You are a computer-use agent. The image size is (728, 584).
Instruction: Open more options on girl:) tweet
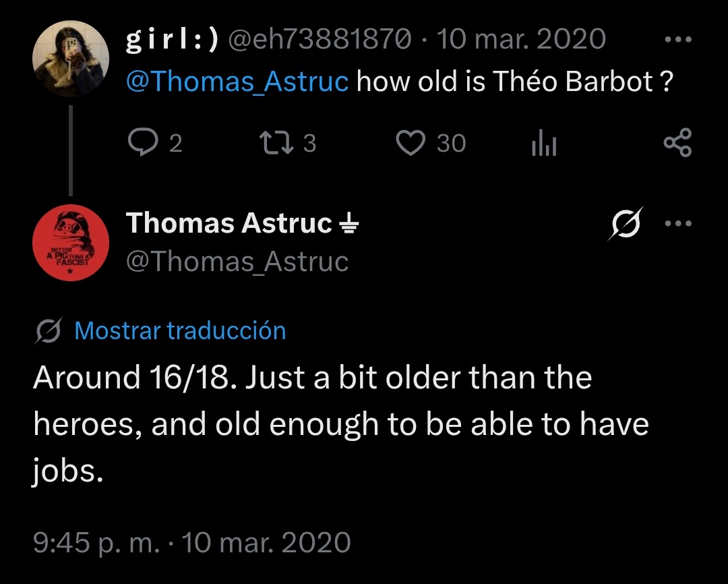(678, 40)
